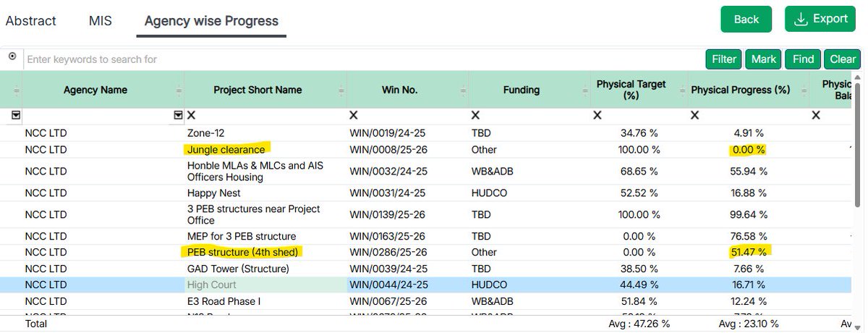Open the Agency Name filter dropdown arrow
This screenshot has height=333, width=868.
pyautogui.click(x=178, y=115)
